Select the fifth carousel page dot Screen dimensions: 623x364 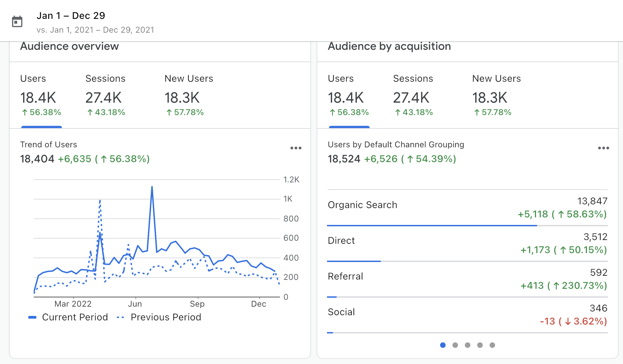coord(492,345)
